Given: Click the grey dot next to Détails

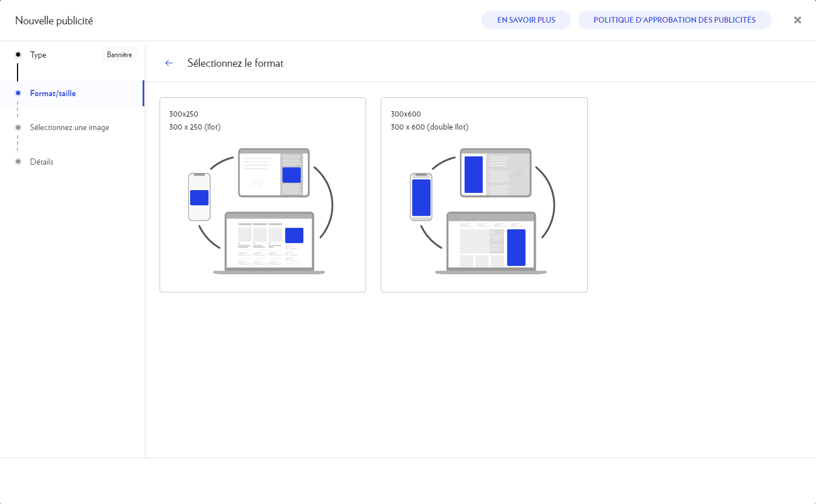Looking at the screenshot, I should point(18,162).
